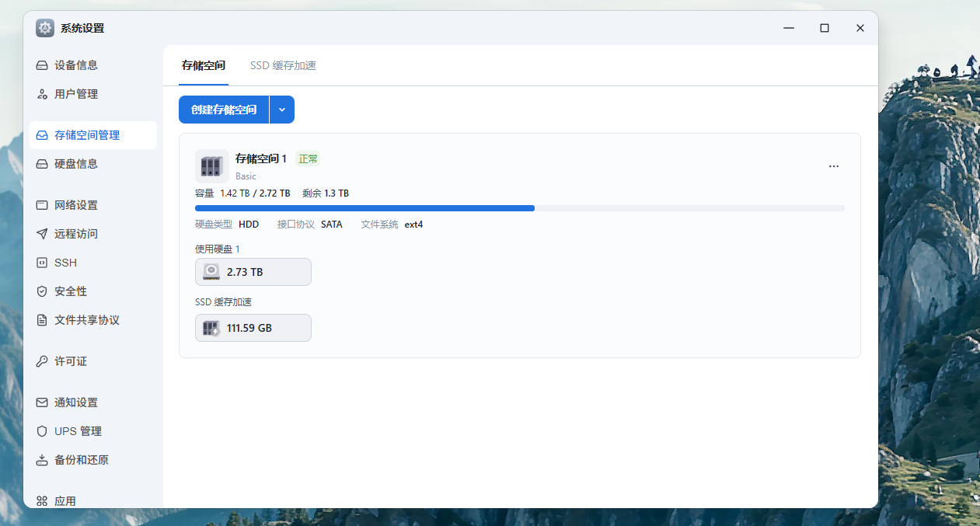
Task: Click the 文件共享协议 document icon
Action: [x=42, y=320]
